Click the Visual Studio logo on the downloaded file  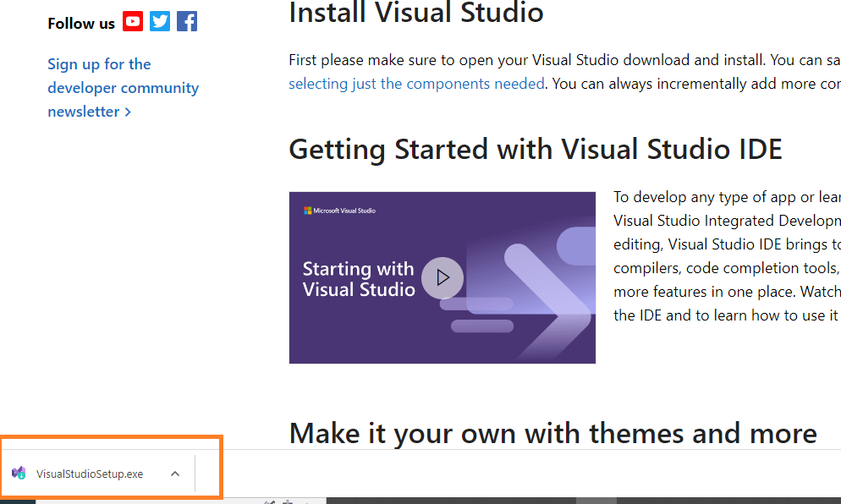pyautogui.click(x=17, y=472)
